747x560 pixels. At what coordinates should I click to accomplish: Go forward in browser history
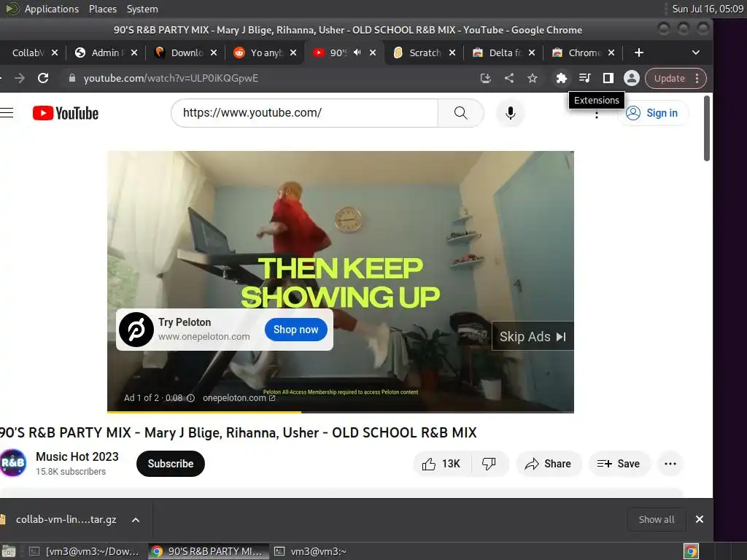click(x=20, y=78)
